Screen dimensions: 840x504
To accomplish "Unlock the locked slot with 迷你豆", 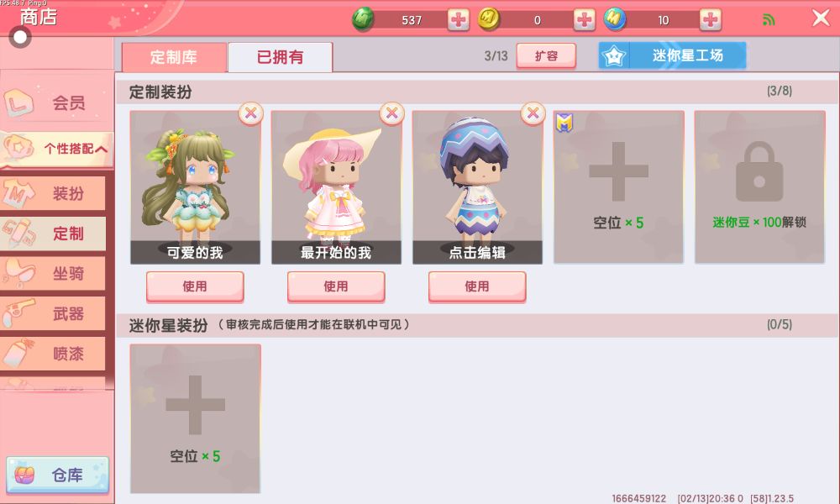I will pyautogui.click(x=759, y=187).
